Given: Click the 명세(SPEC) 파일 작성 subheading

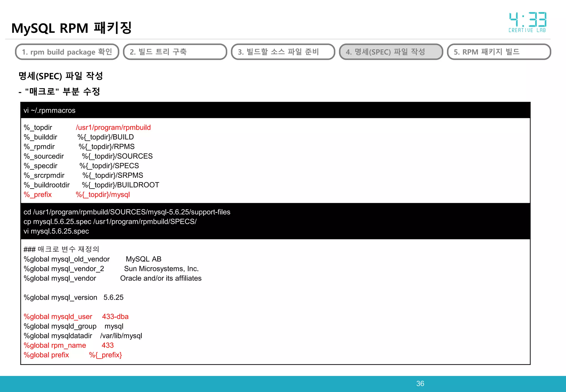Looking at the screenshot, I should 61,76.
